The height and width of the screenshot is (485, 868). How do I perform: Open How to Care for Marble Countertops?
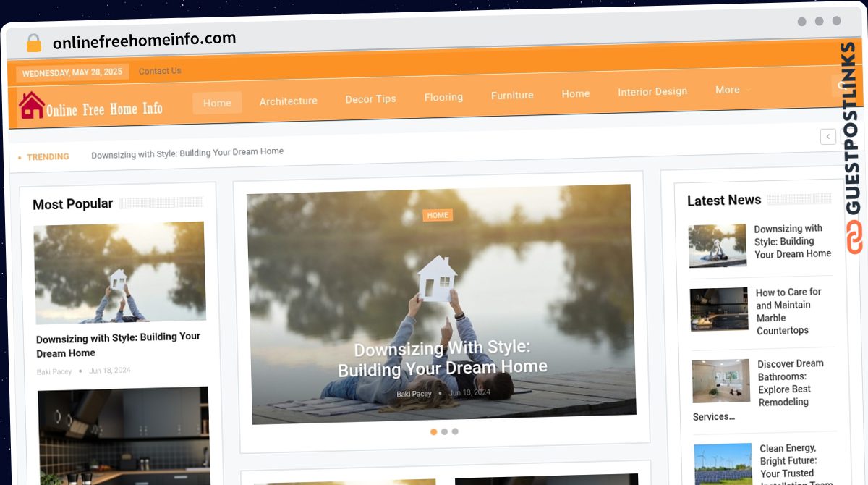(x=789, y=311)
